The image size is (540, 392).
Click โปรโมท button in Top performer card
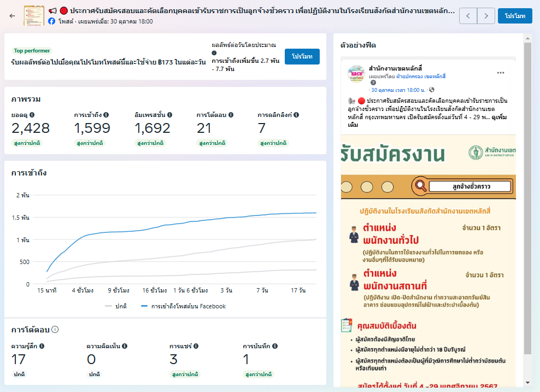pos(302,57)
